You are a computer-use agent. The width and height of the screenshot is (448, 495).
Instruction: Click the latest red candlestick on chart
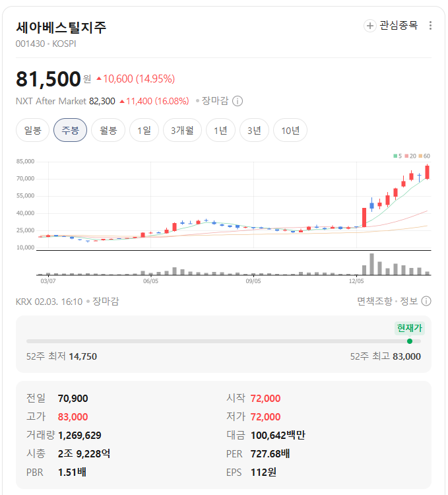click(x=427, y=172)
